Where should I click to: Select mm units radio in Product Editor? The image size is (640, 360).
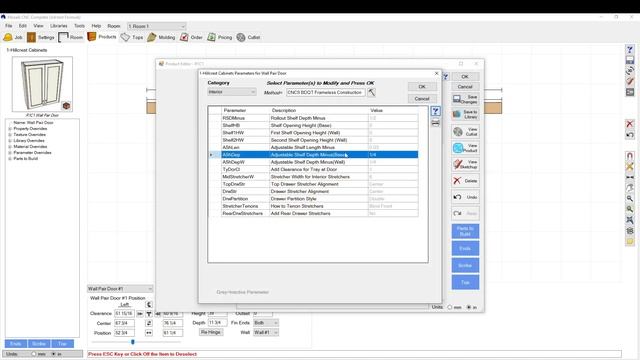click(450, 307)
